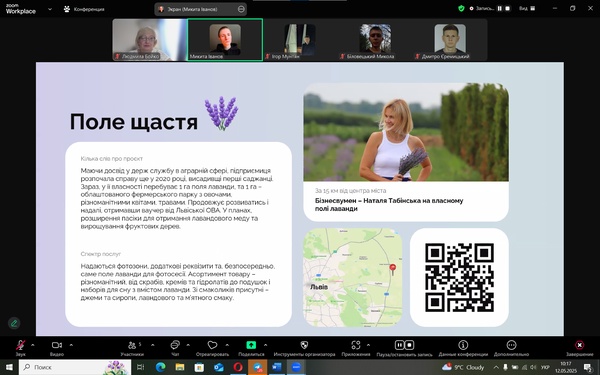The width and height of the screenshot is (600, 375).
Task: Expand the arrow next to Участники
Action: coord(153,345)
